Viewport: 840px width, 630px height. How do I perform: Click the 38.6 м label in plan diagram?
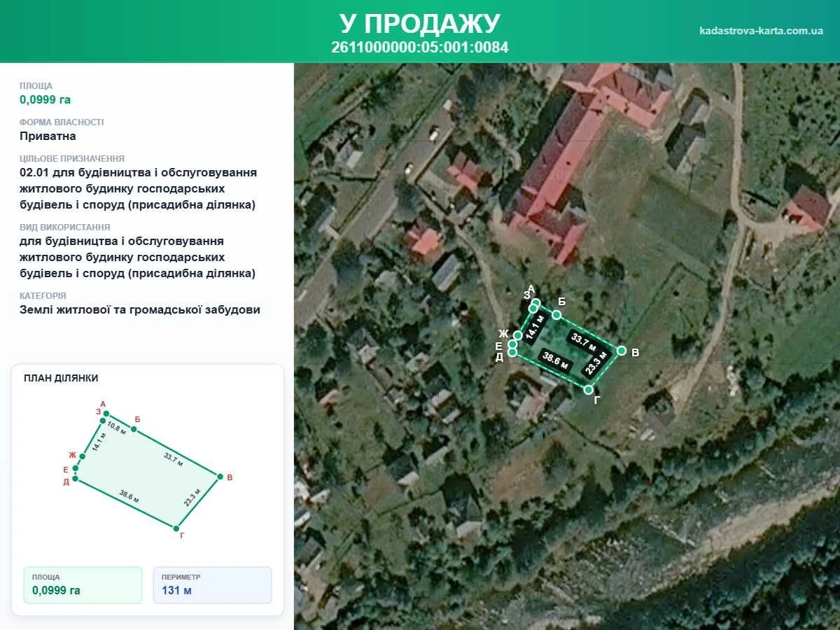click(129, 496)
